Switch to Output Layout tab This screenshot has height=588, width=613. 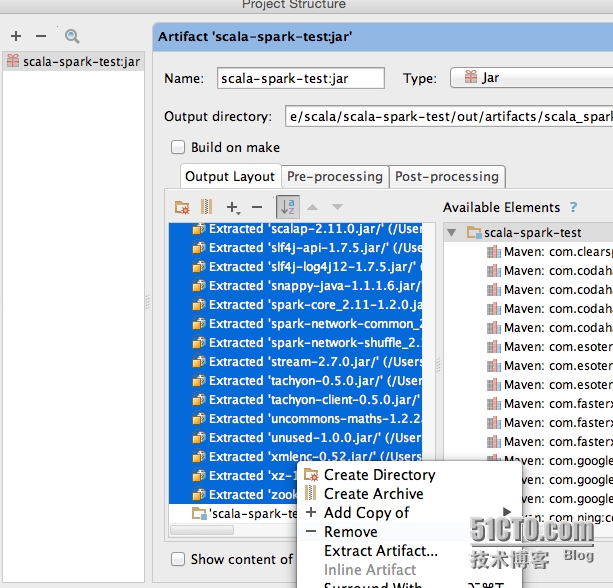click(230, 176)
